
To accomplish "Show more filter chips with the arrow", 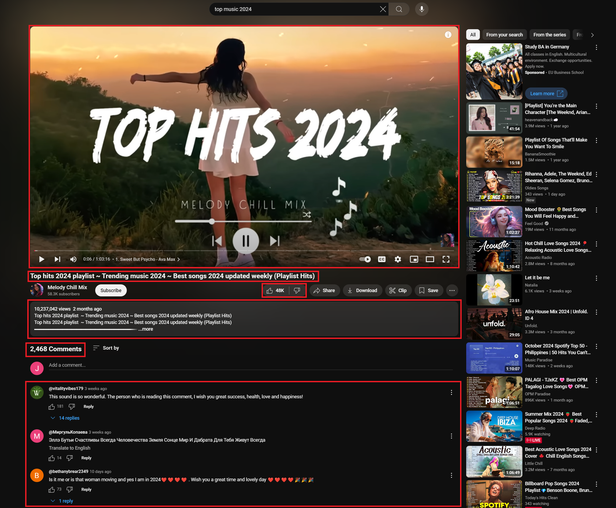I will 592,35.
